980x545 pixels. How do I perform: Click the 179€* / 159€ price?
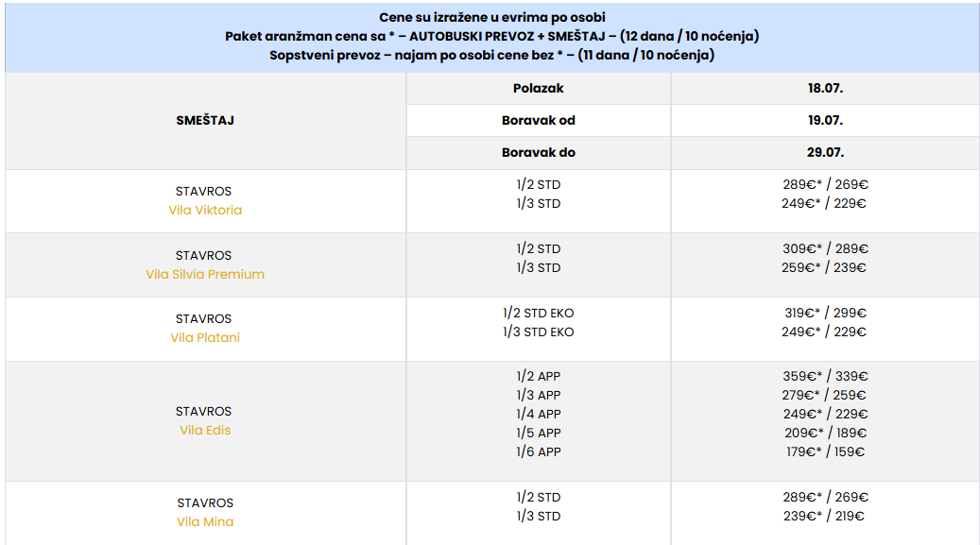825,451
